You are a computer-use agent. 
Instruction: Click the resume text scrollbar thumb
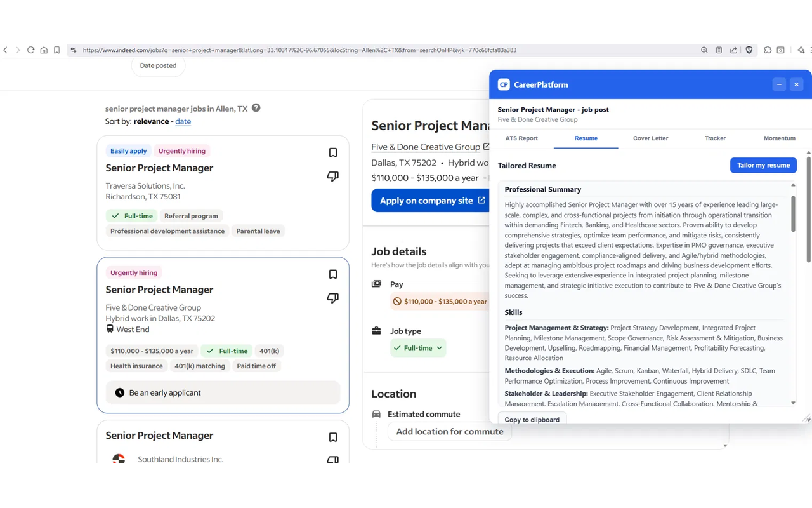[x=793, y=213]
